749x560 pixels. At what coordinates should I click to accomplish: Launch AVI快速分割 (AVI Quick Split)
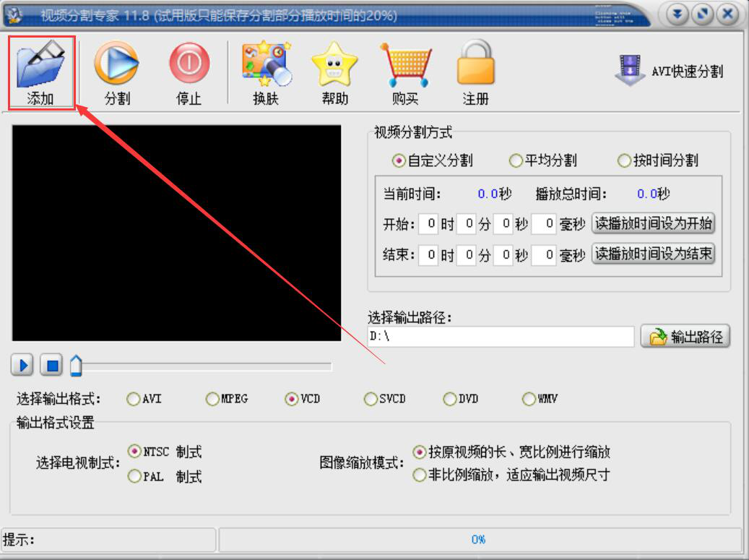point(672,69)
